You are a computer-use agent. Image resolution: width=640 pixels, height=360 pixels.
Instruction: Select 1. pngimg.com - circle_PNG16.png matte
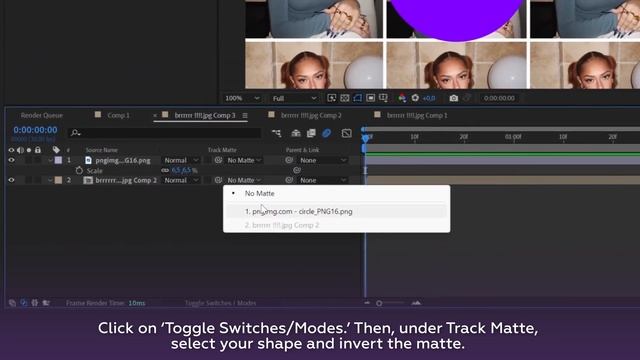[336, 211]
